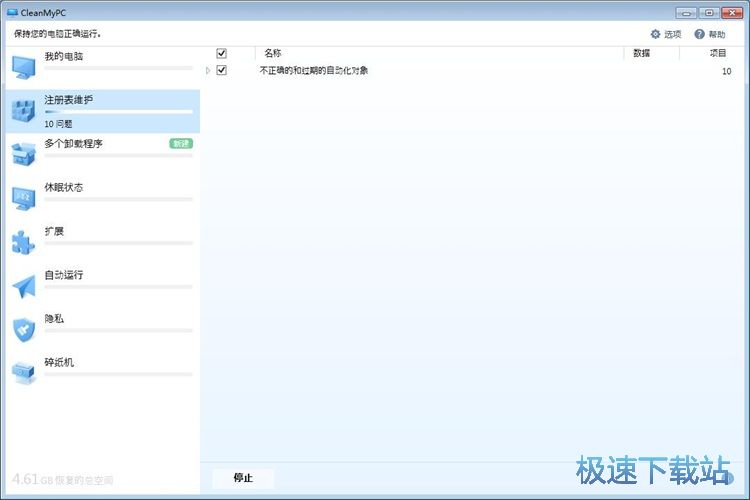Open the 多个卸载程序 section
750x500 pixels.
(x=102, y=155)
